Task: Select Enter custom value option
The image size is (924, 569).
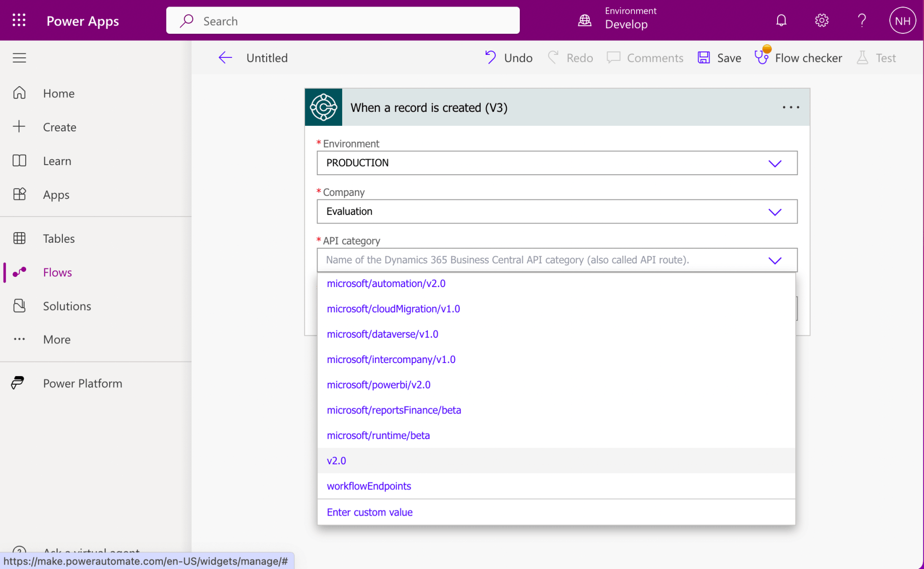Action: point(369,512)
